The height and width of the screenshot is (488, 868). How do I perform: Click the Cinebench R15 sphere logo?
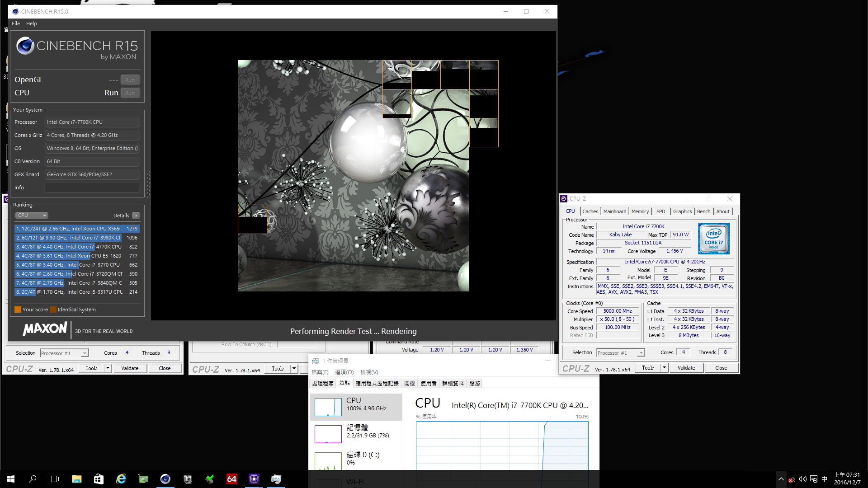(25, 46)
